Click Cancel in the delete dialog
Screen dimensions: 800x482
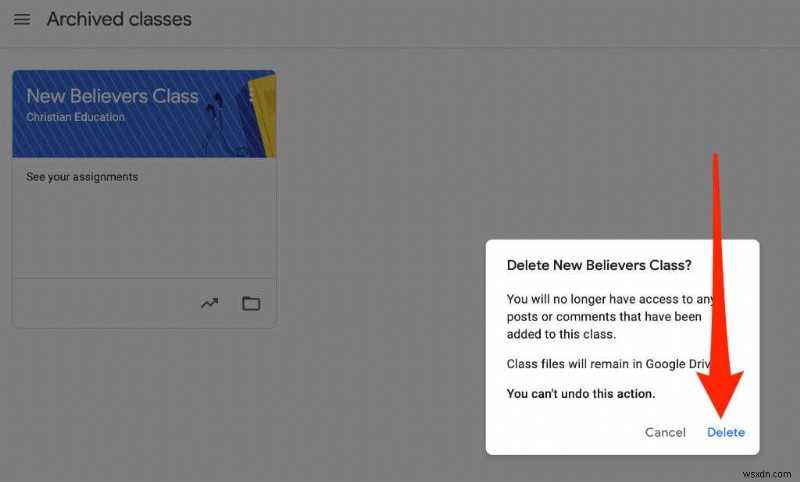tap(665, 432)
